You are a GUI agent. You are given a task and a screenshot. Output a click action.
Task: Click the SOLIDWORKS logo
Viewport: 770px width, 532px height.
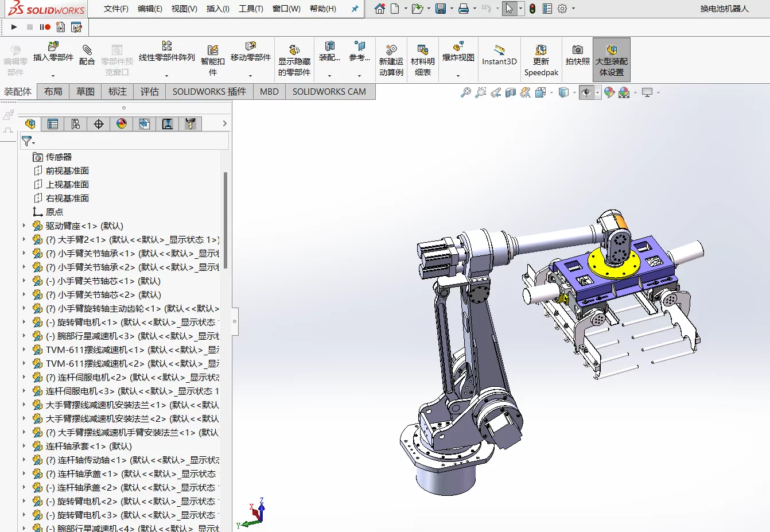(x=46, y=9)
